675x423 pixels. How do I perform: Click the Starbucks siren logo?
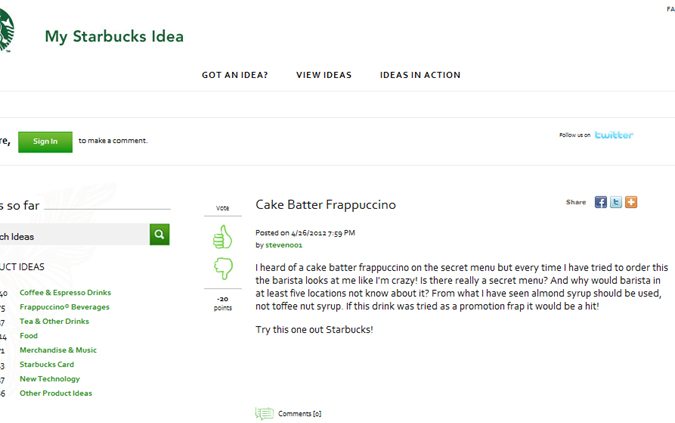point(6,30)
